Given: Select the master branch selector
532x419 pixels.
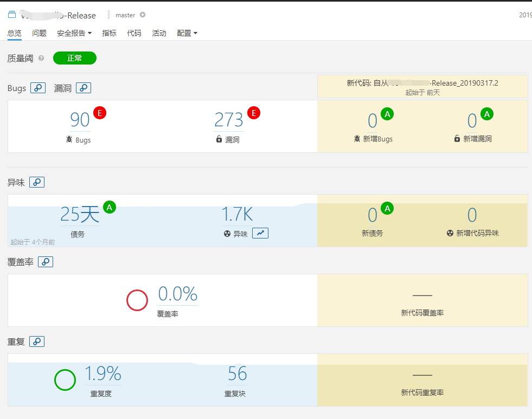Looking at the screenshot, I should (x=125, y=15).
